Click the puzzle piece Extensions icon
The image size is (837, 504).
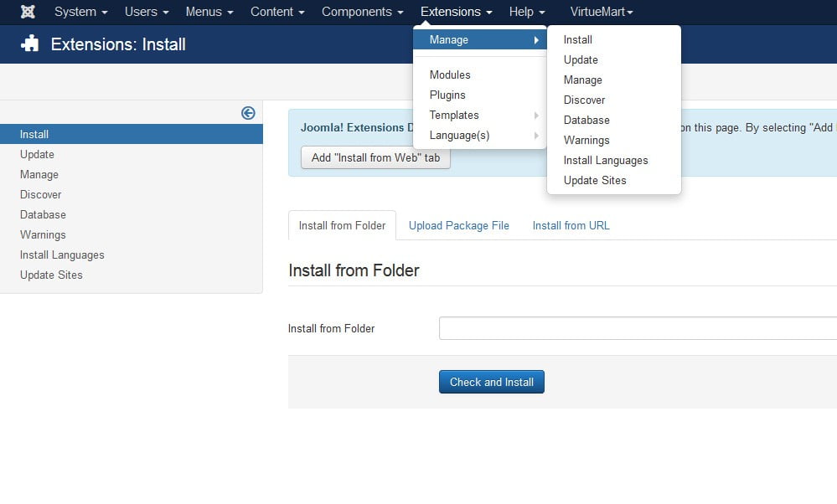[x=30, y=44]
